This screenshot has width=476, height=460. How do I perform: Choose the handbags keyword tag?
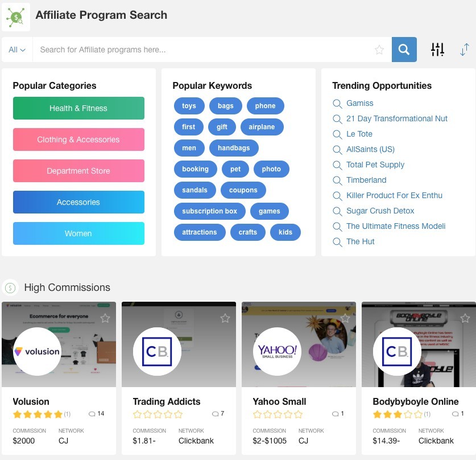tap(234, 148)
